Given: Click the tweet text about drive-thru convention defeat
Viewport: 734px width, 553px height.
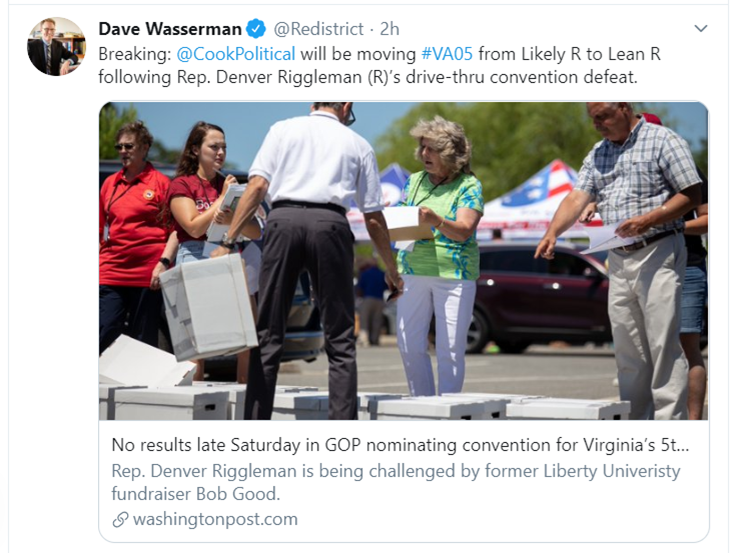Looking at the screenshot, I should (x=368, y=77).
